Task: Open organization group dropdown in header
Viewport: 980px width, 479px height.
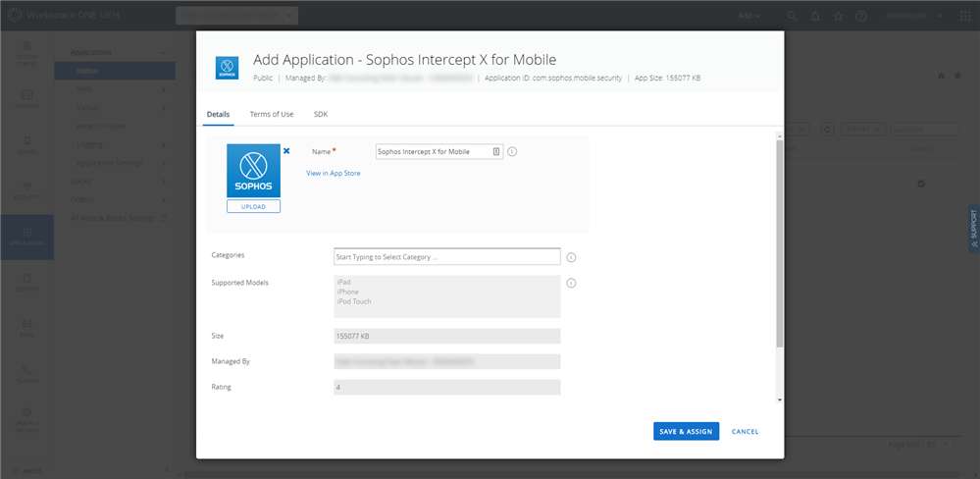Action: 236,16
